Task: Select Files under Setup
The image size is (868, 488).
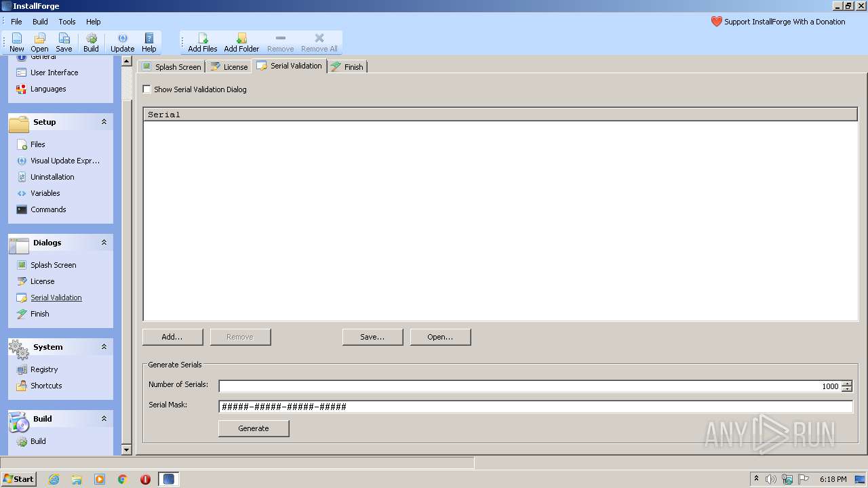Action: (x=38, y=144)
